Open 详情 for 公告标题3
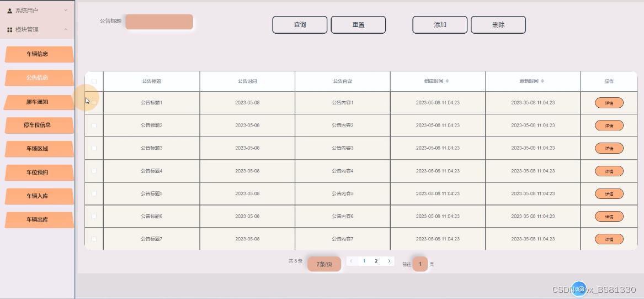Viewport: 644px width, 299px height. click(609, 148)
